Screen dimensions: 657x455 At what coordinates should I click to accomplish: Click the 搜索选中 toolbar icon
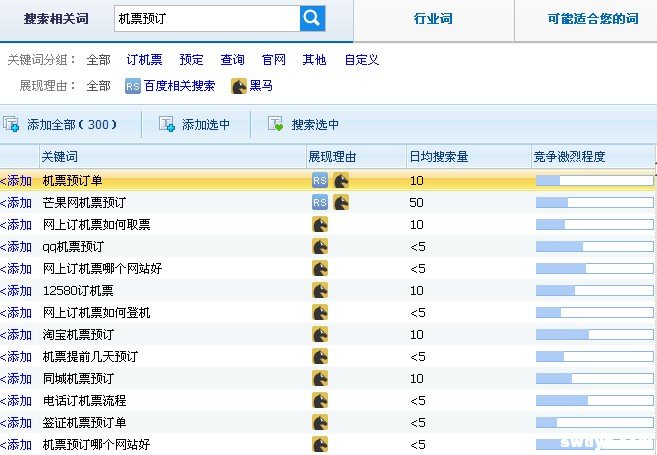tap(276, 124)
